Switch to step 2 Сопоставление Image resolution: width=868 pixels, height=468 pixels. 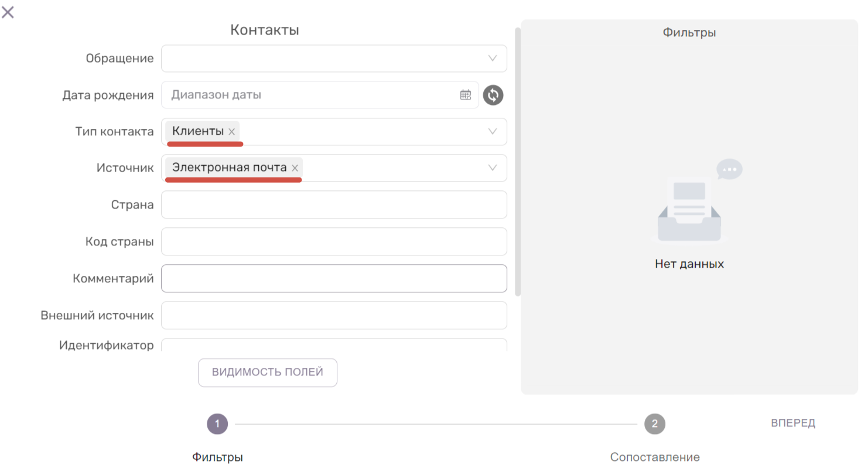[655, 423]
